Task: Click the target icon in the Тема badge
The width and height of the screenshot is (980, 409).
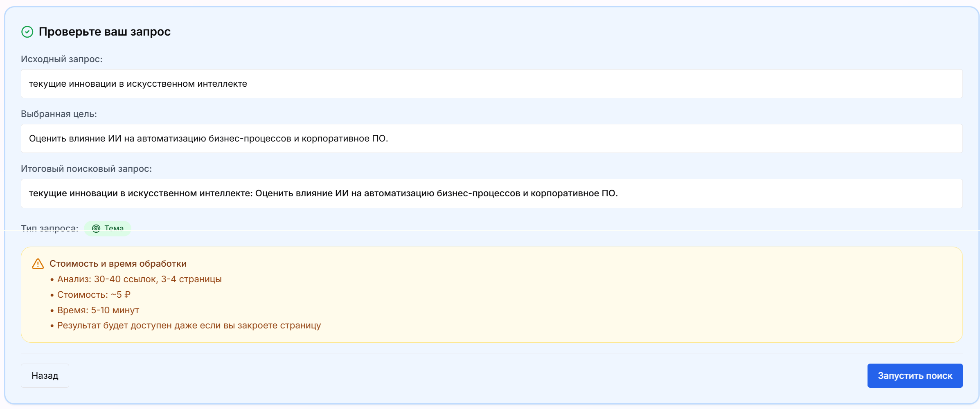Action: (x=96, y=229)
